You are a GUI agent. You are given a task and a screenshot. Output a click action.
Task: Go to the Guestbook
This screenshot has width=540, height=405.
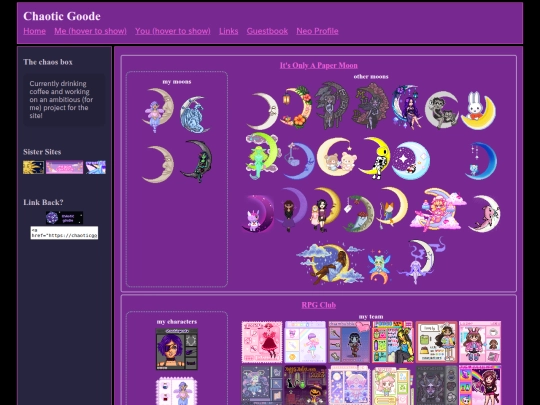click(x=267, y=31)
